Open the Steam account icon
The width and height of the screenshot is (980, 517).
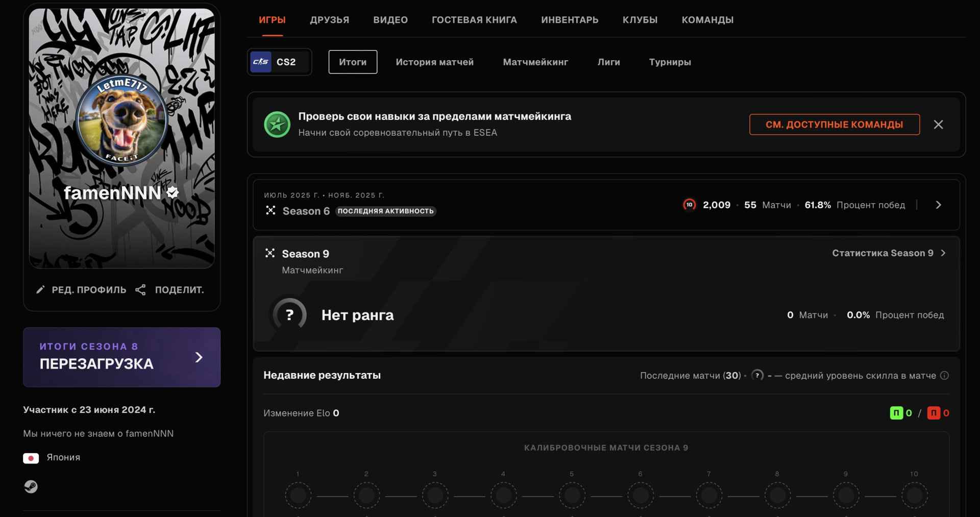(31, 486)
